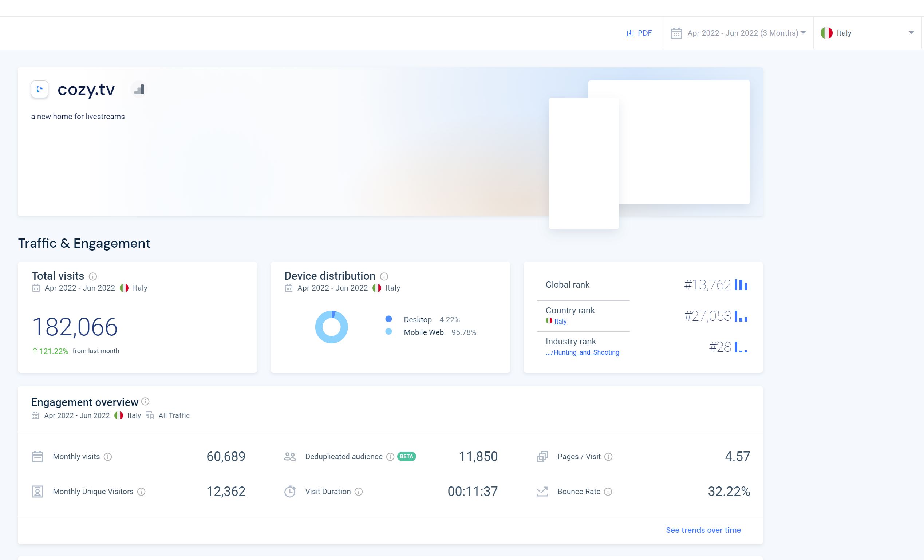The image size is (924, 560).
Task: Open the Apr 2022 - Jun 2022 date range dropdown
Action: (x=738, y=33)
